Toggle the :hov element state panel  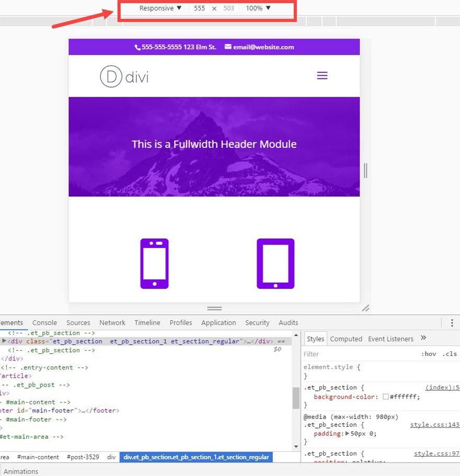click(x=429, y=354)
